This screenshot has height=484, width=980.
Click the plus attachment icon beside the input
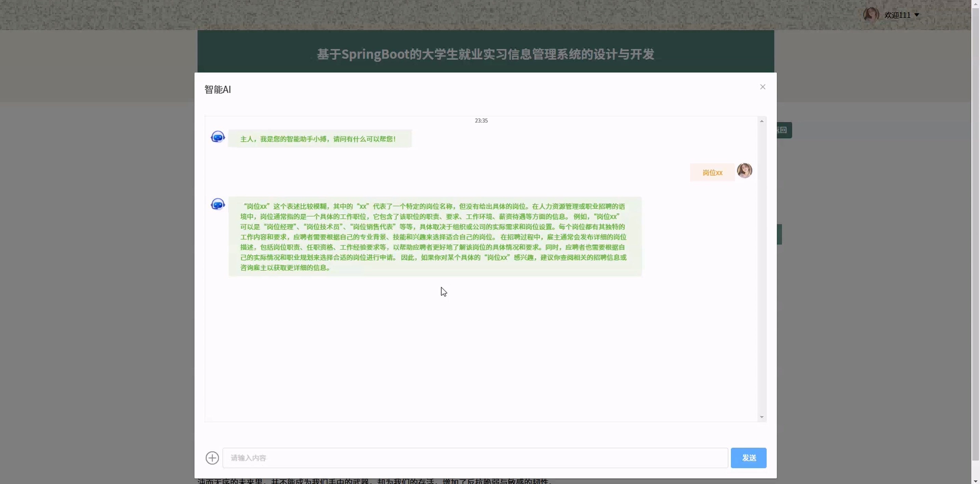[x=212, y=458]
